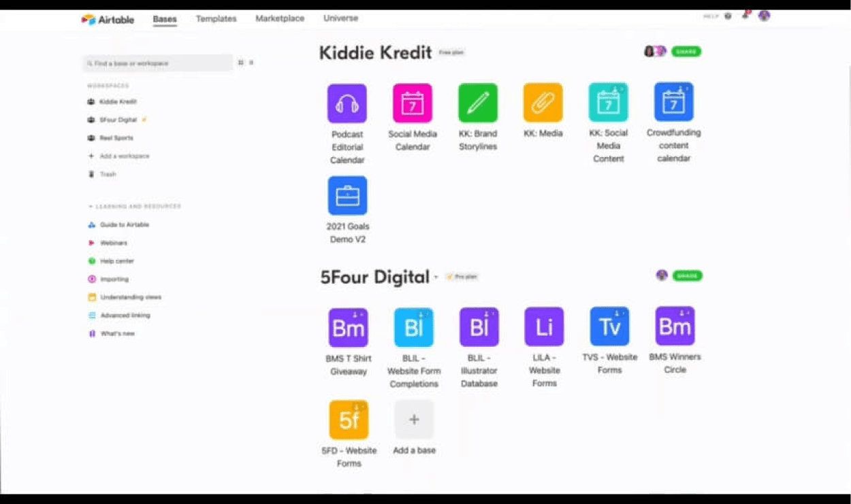Open the Importing resource

click(108, 280)
